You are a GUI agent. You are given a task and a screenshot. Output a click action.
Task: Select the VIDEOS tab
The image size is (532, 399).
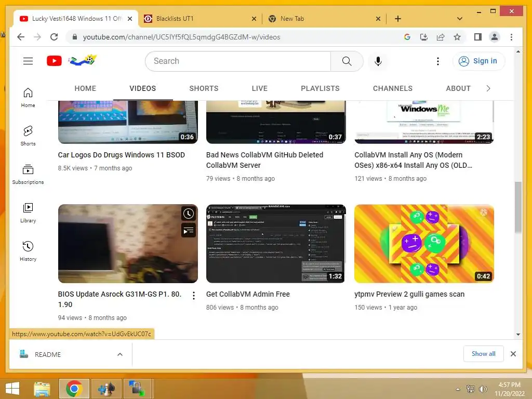tap(142, 88)
